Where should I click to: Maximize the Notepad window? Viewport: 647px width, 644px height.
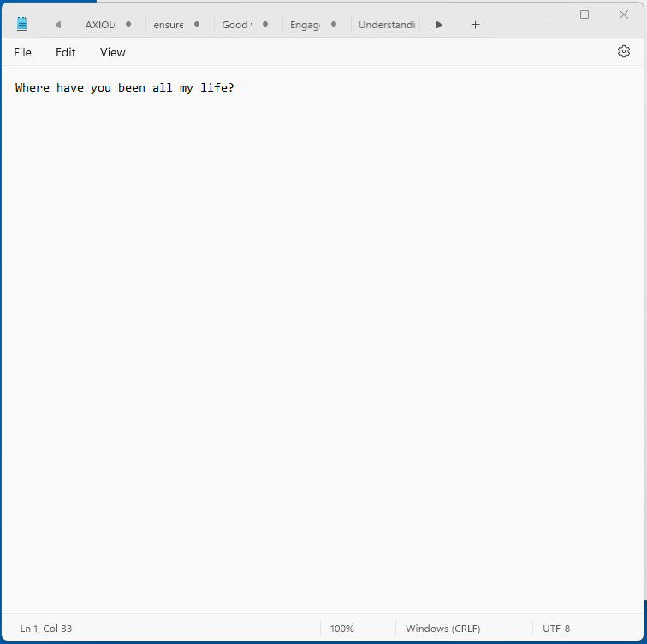click(585, 15)
